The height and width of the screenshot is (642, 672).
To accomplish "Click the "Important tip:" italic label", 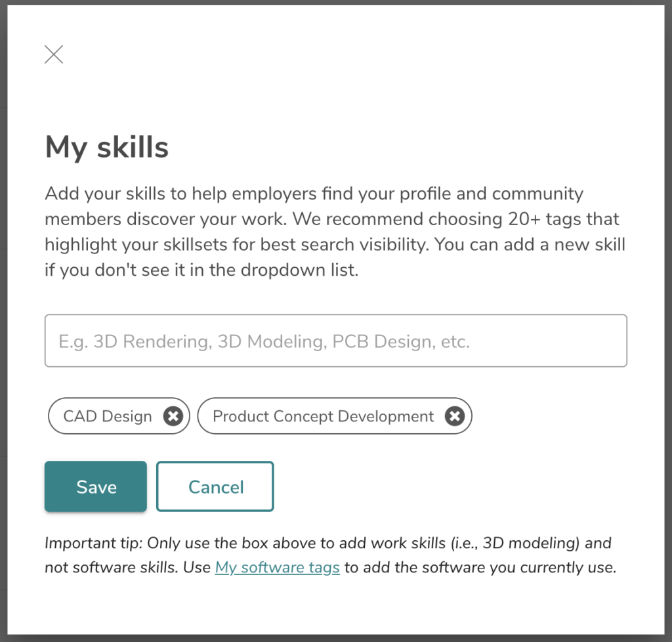I will click(x=93, y=544).
